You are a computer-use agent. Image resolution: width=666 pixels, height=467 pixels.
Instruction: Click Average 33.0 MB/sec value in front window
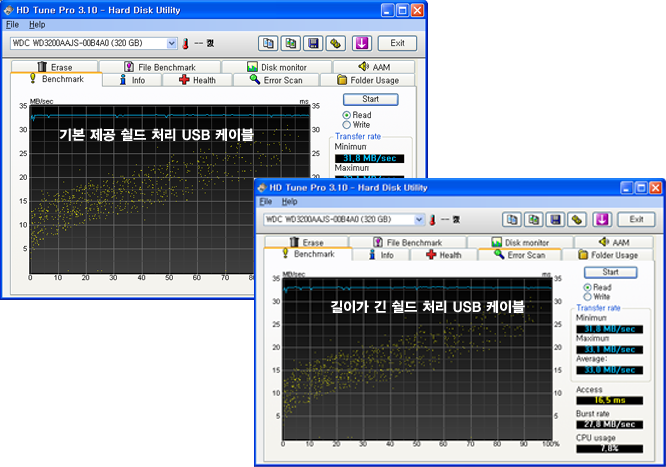click(610, 370)
